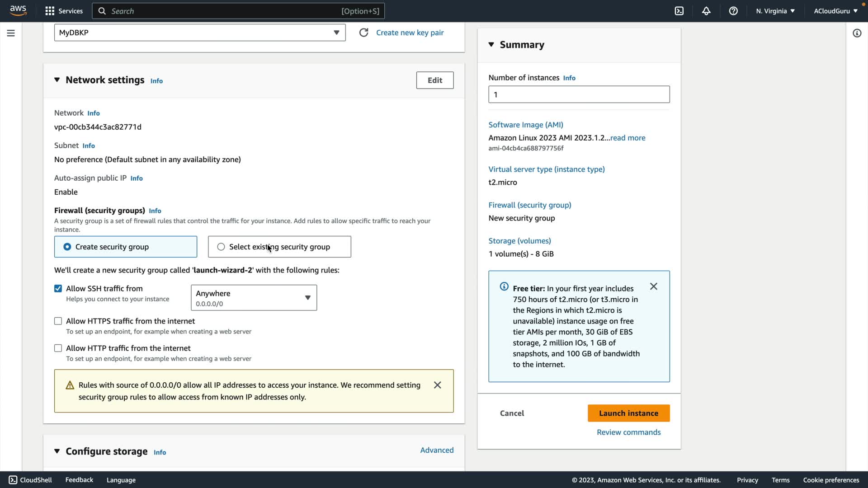
Task: Open the N. Virginia region menu
Action: tap(775, 11)
